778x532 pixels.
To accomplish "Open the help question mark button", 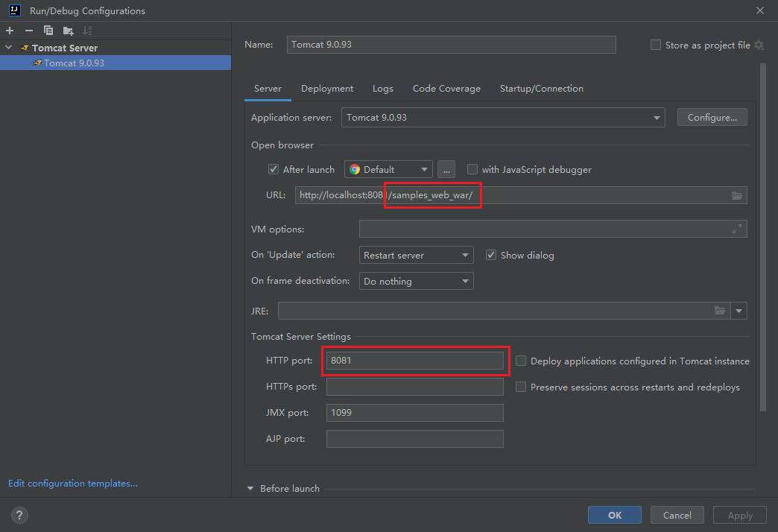I will pyautogui.click(x=20, y=515).
